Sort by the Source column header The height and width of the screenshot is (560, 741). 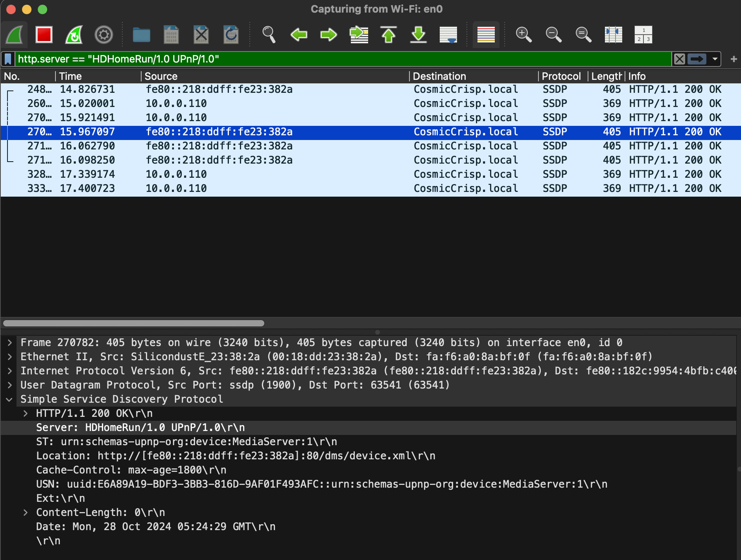click(x=275, y=76)
